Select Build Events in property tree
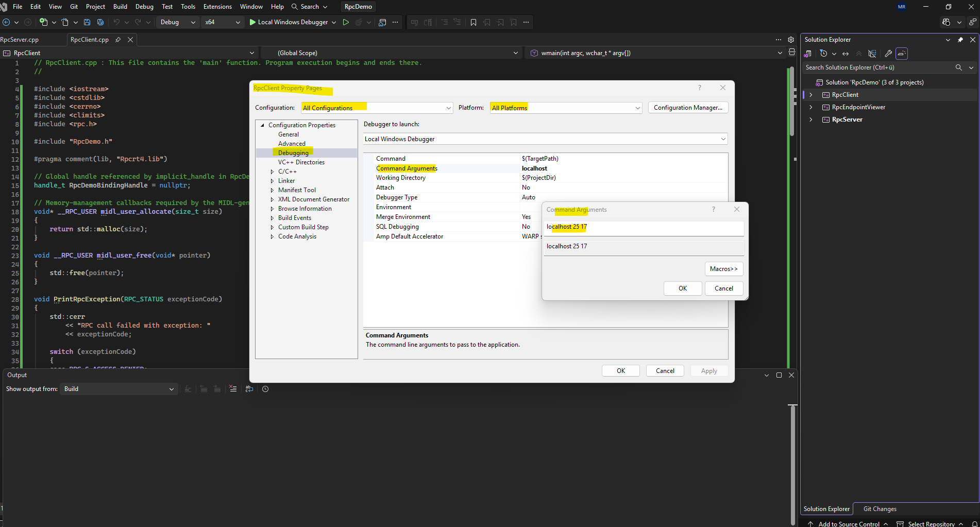This screenshot has width=980, height=527. pyautogui.click(x=295, y=218)
